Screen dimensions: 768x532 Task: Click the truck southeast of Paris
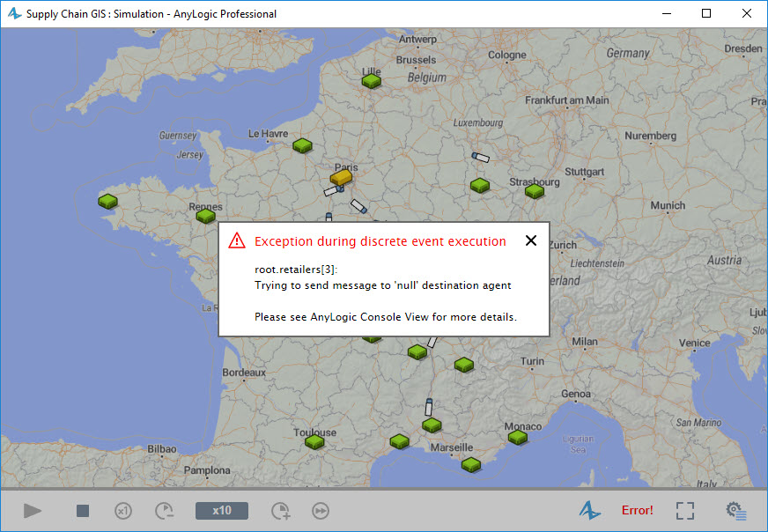(x=358, y=206)
